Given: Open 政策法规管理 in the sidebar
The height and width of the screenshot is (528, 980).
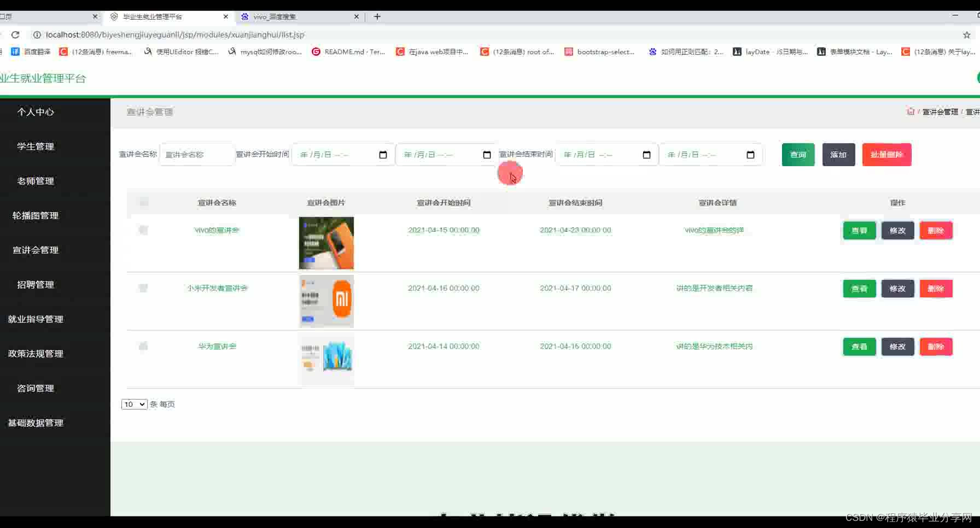Looking at the screenshot, I should click(x=36, y=354).
